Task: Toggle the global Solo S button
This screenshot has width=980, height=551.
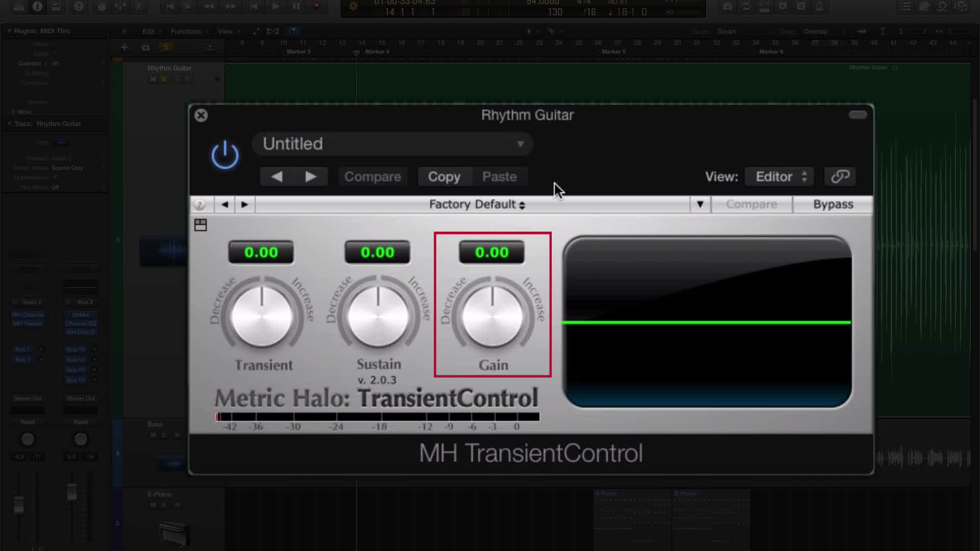Action: coord(166,47)
